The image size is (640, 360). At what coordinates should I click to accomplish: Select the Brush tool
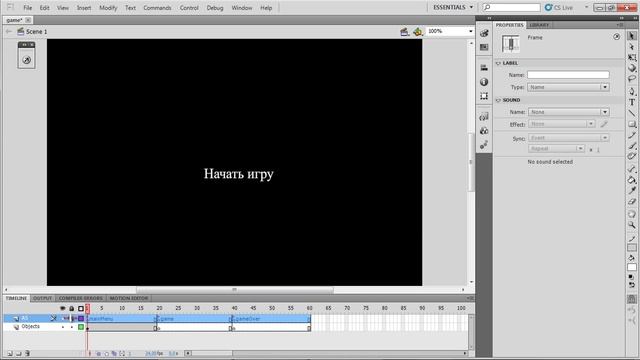pyautogui.click(x=631, y=145)
